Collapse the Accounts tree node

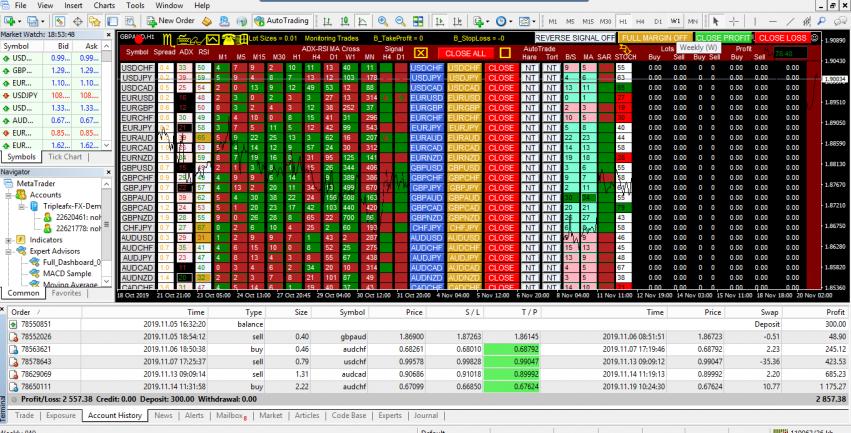tap(9, 195)
